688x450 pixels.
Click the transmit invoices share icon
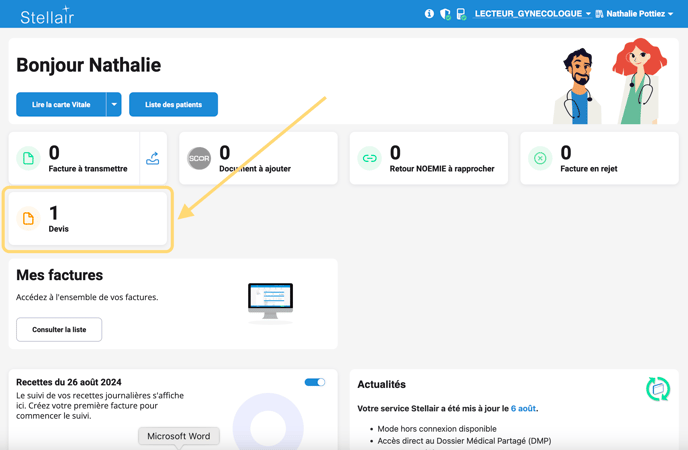153,158
